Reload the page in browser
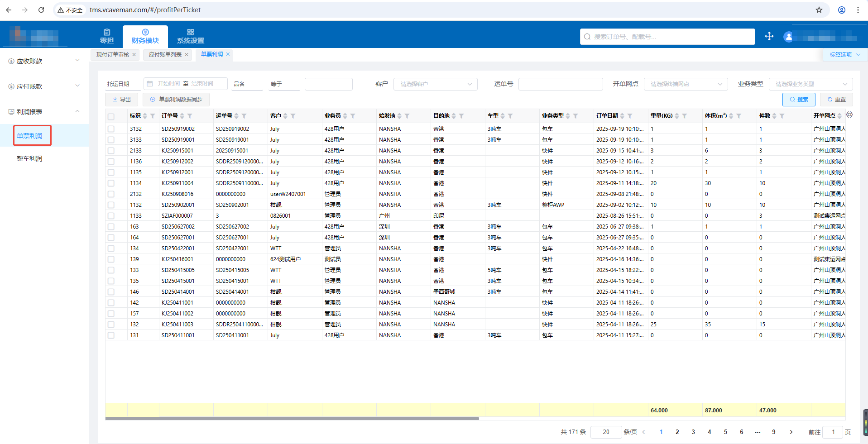The height and width of the screenshot is (444, 868). tap(41, 10)
